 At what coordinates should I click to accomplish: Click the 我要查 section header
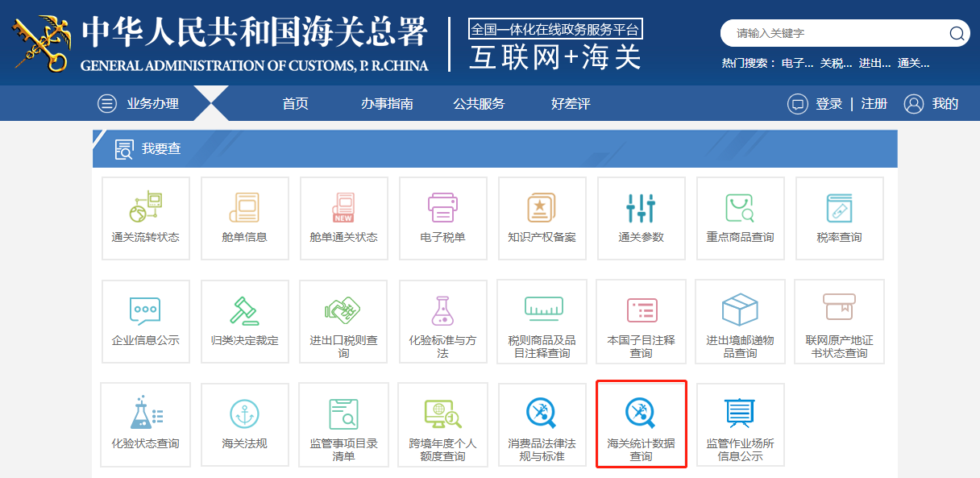(x=495, y=149)
